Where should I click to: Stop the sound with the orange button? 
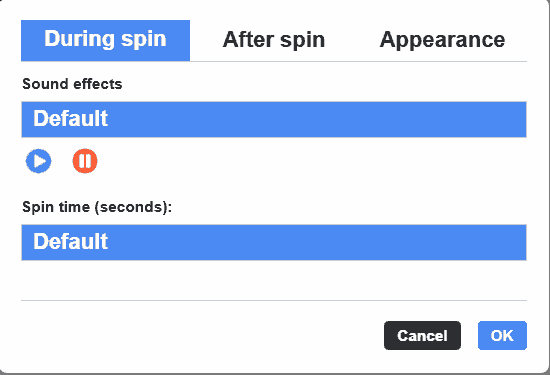pyautogui.click(x=85, y=161)
